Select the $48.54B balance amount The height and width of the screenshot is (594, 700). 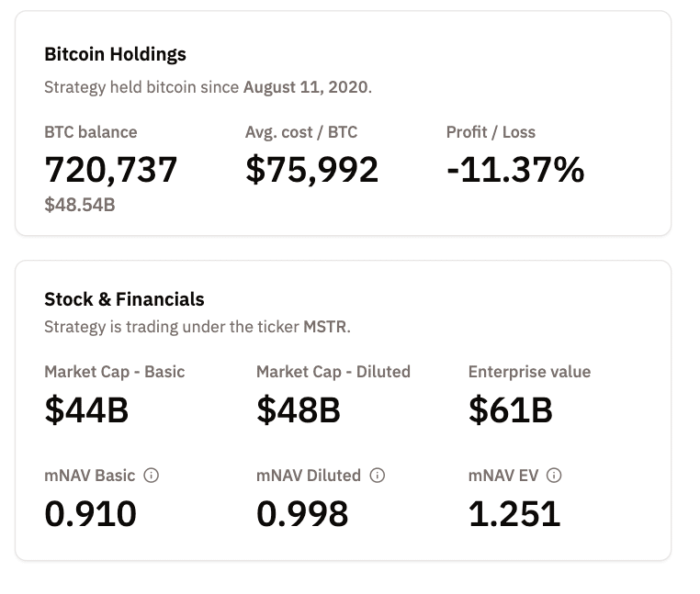click(80, 205)
